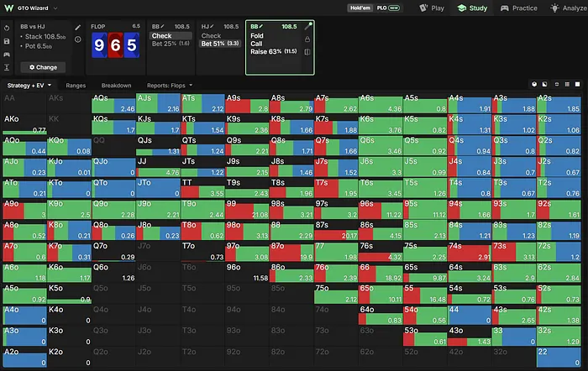The image size is (588, 371).
Task: Switch game type to PLO
Action: [x=388, y=8]
